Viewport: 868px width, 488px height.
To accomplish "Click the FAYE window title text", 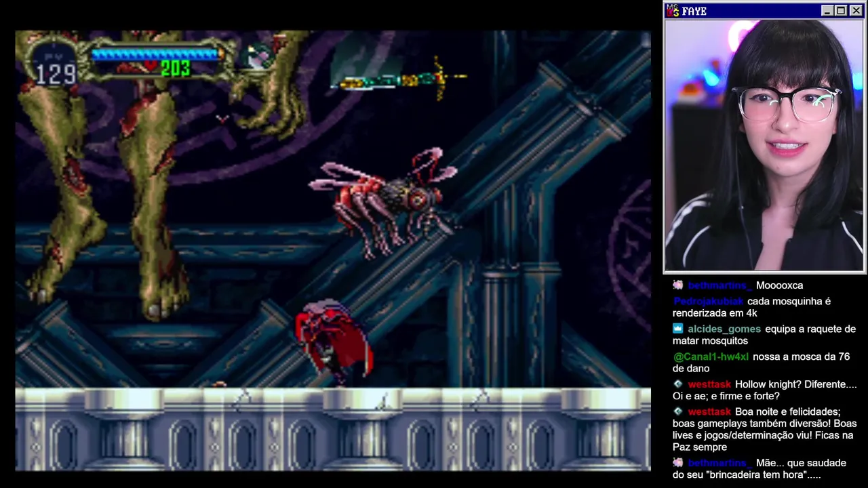I will coord(694,12).
